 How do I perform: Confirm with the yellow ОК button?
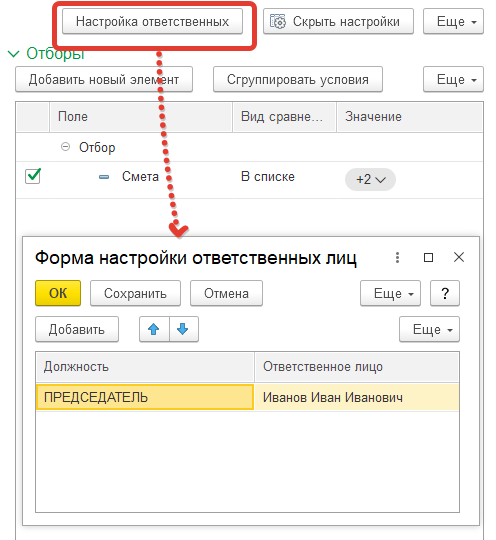tap(58, 293)
